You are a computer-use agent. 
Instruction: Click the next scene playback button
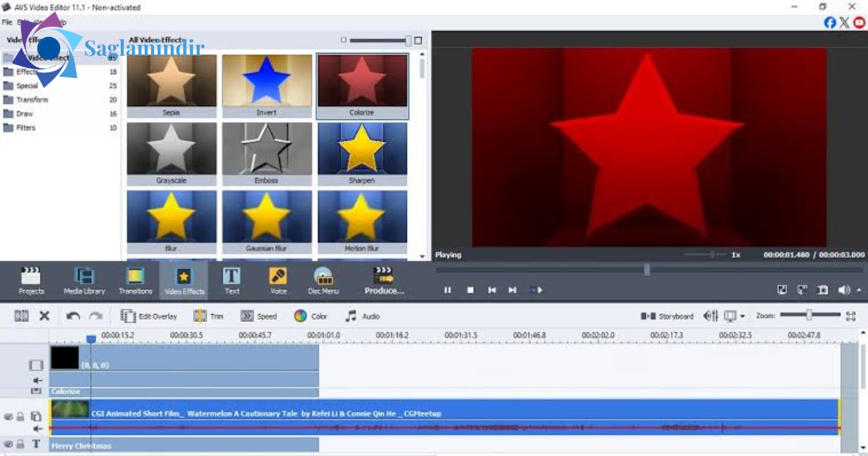click(x=535, y=290)
